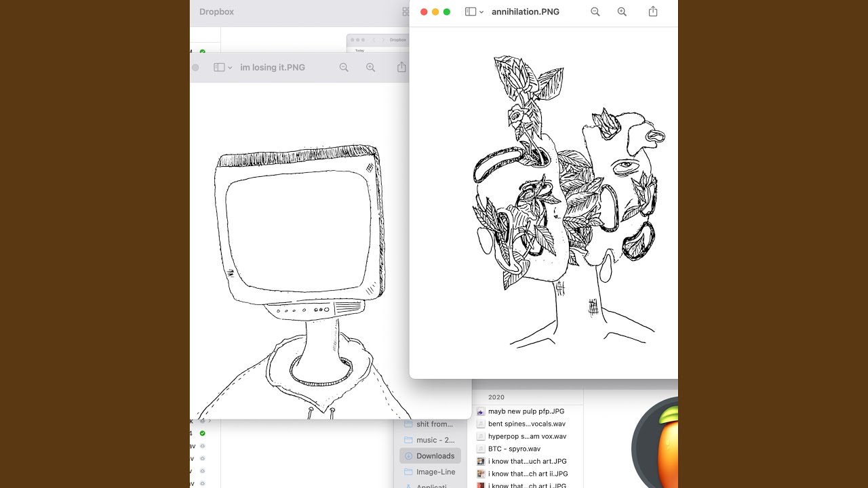Click the 2020 group header in Finder
Screen dimensions: 868x488
(x=496, y=397)
